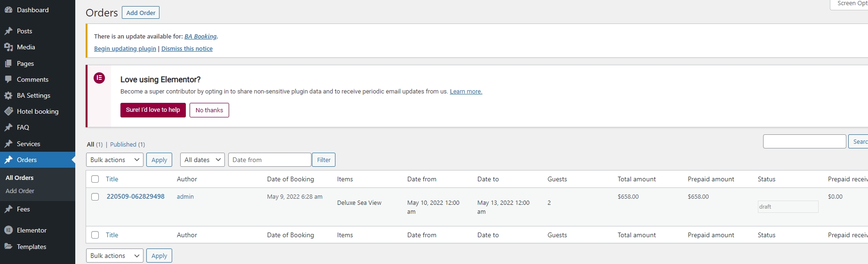Follow the Begin updating plugin link

point(125,49)
